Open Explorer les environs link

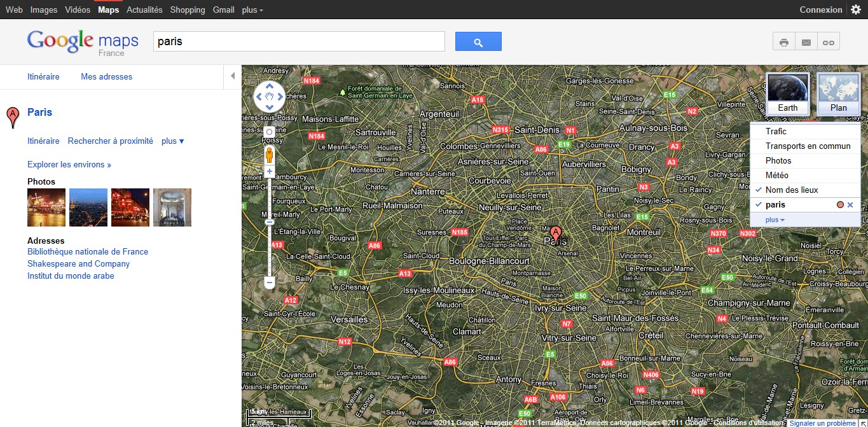[x=69, y=165]
